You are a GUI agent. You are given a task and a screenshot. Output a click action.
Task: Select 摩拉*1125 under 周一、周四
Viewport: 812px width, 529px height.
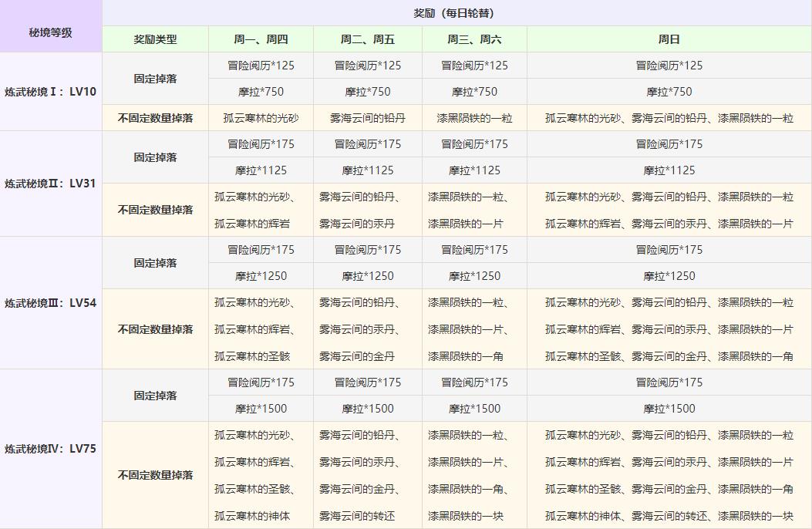[x=261, y=170]
